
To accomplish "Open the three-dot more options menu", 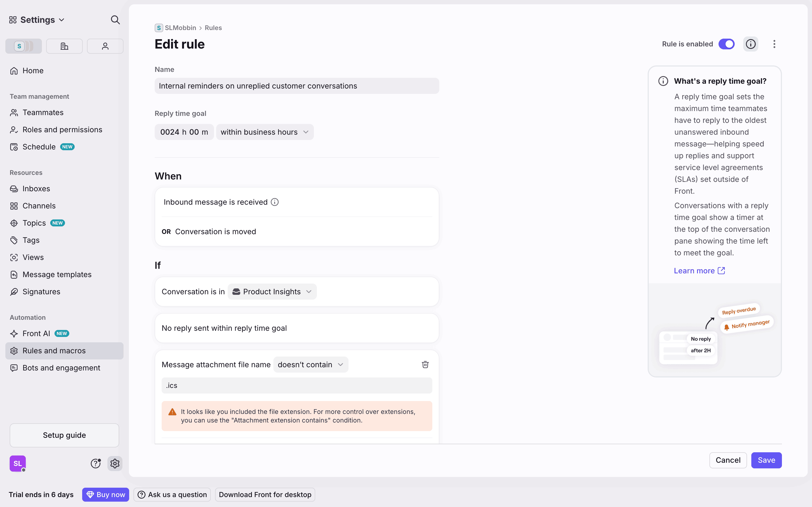I will (x=774, y=44).
